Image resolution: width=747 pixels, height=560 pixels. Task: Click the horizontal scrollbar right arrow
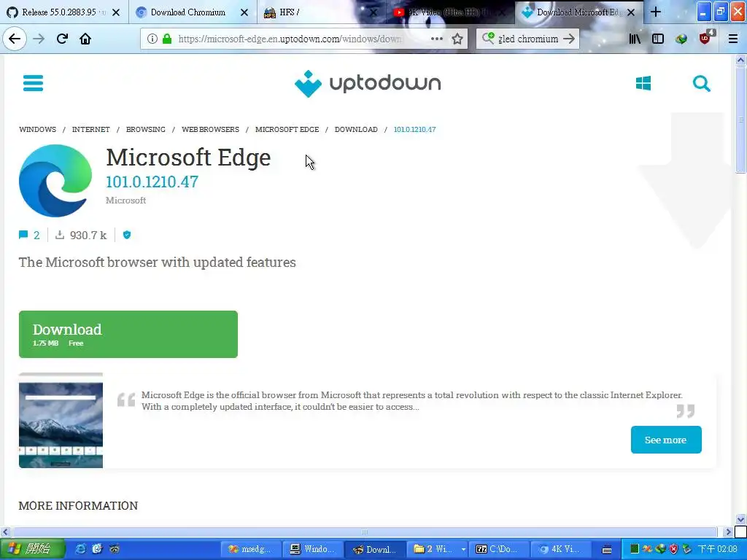[x=727, y=532]
